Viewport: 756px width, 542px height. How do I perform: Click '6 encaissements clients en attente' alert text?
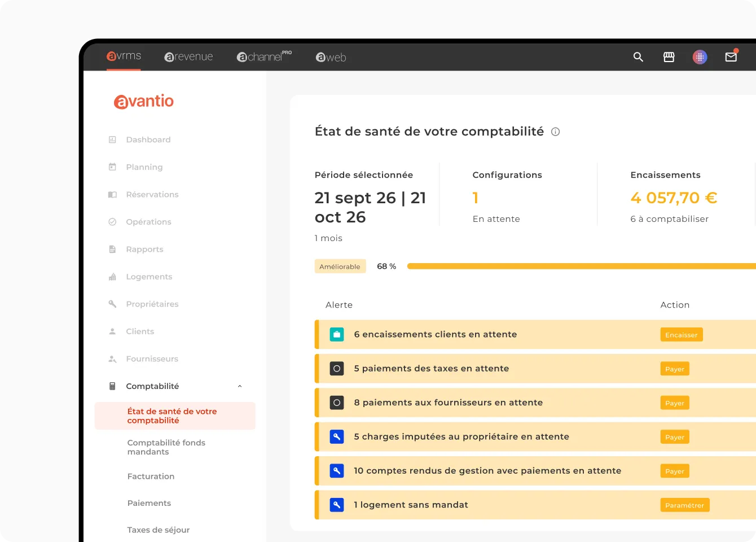(436, 334)
